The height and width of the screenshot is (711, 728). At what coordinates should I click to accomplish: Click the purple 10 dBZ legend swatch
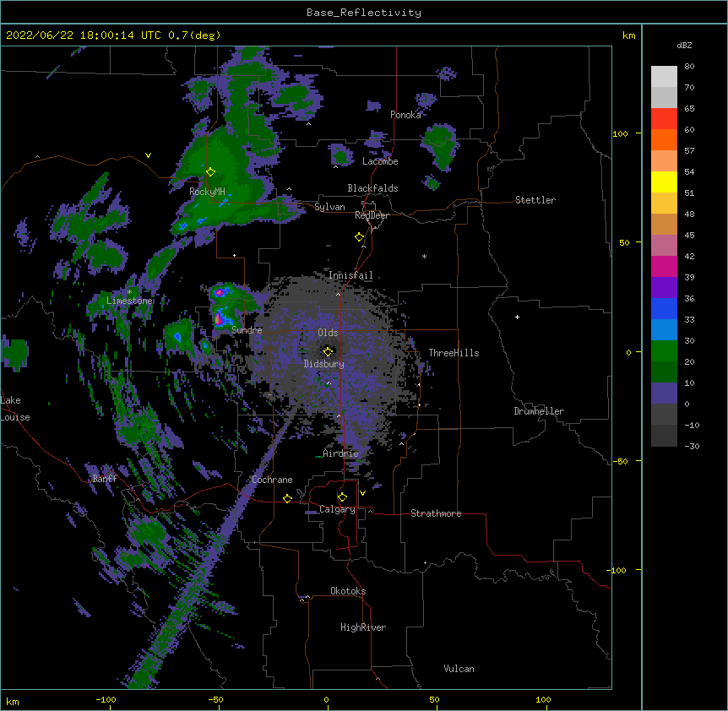tap(664, 393)
